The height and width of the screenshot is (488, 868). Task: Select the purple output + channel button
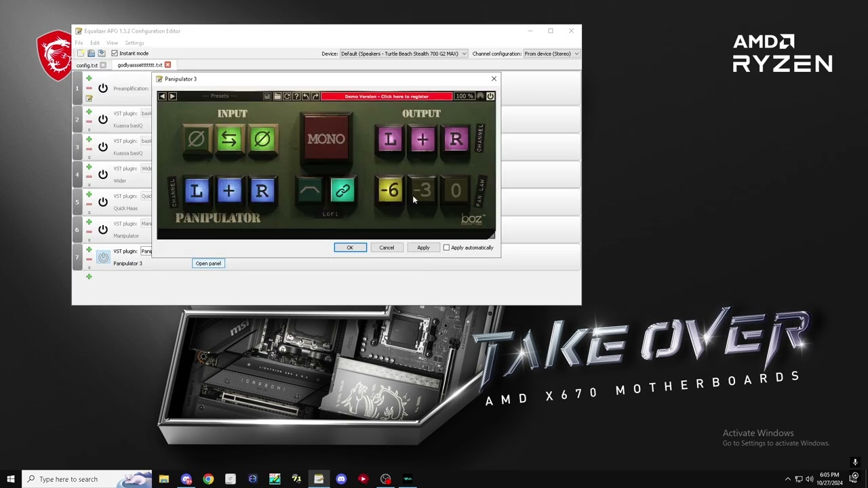click(x=422, y=140)
